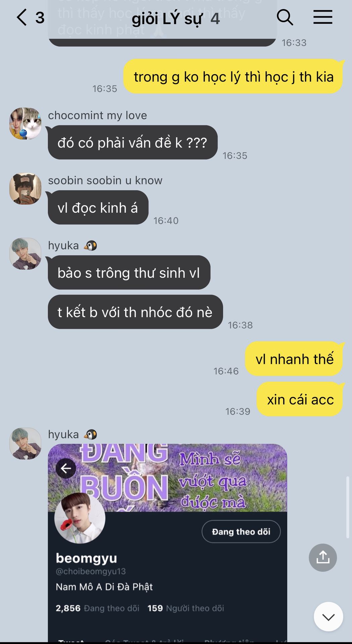This screenshot has width=352, height=644.
Task: Tap message 't kết b với th nhóc đó nè'
Action: click(135, 312)
